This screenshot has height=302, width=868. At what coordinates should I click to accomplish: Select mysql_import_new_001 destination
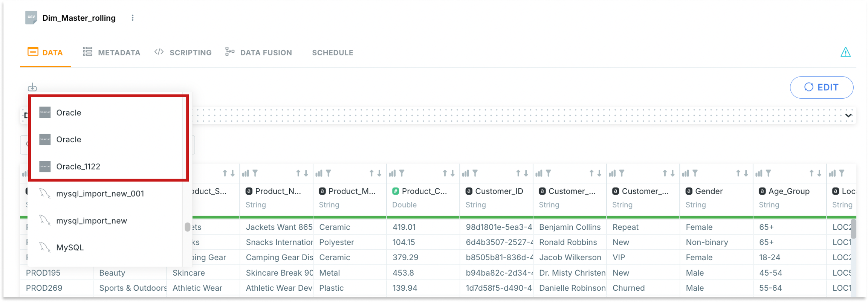click(100, 194)
